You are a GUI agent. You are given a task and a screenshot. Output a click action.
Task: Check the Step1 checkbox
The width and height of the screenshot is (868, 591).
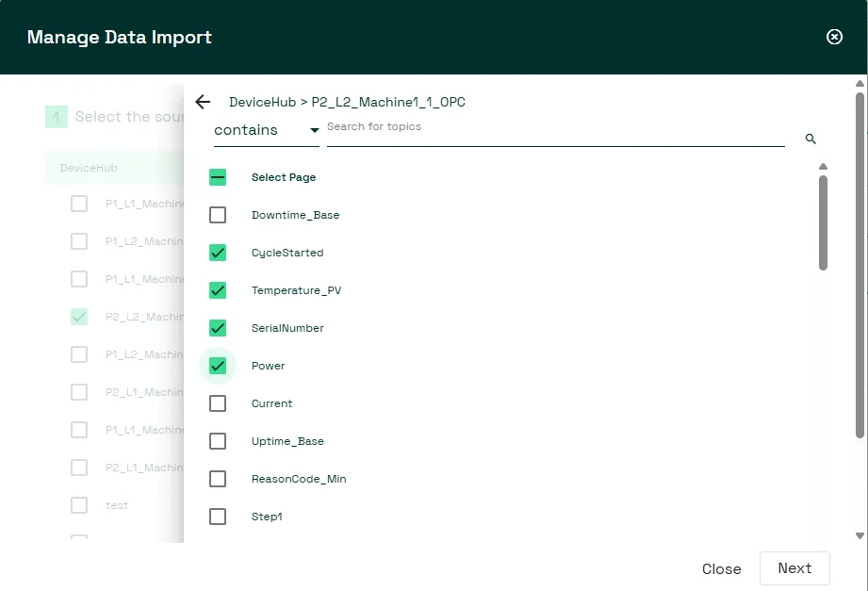pos(218,517)
